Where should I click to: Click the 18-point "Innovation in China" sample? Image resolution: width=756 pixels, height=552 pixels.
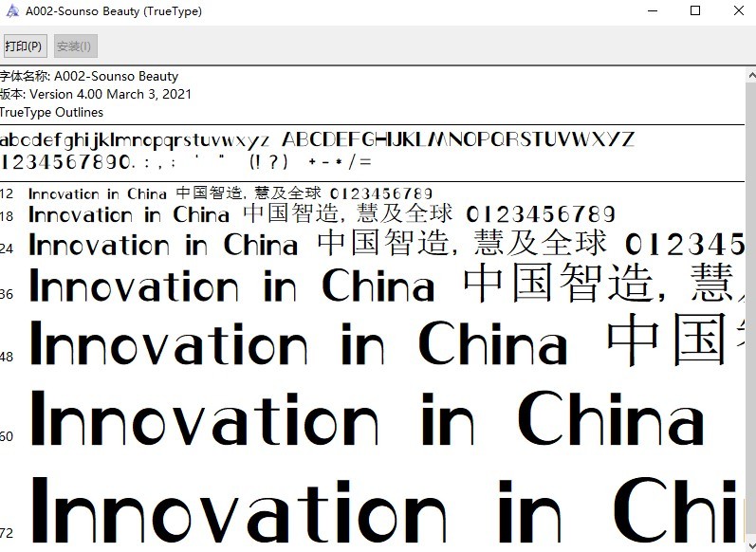click(x=130, y=215)
